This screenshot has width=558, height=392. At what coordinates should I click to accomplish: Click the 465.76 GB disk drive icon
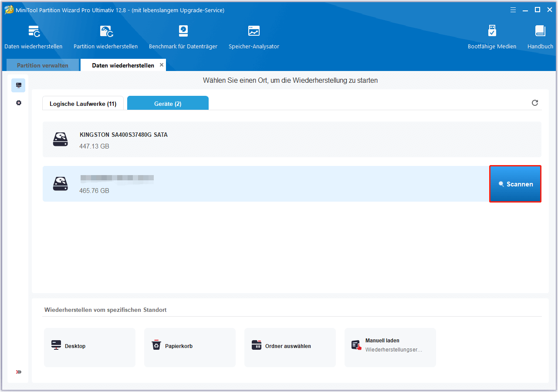61,184
